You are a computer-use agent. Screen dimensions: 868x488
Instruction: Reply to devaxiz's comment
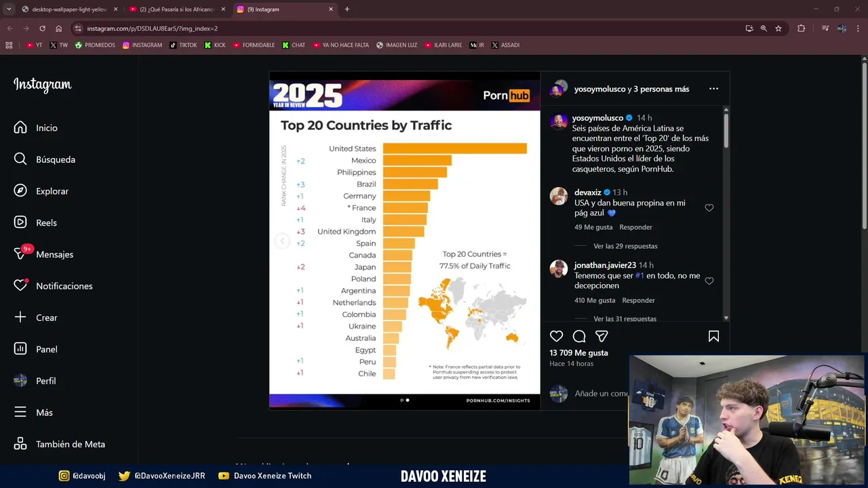click(635, 227)
